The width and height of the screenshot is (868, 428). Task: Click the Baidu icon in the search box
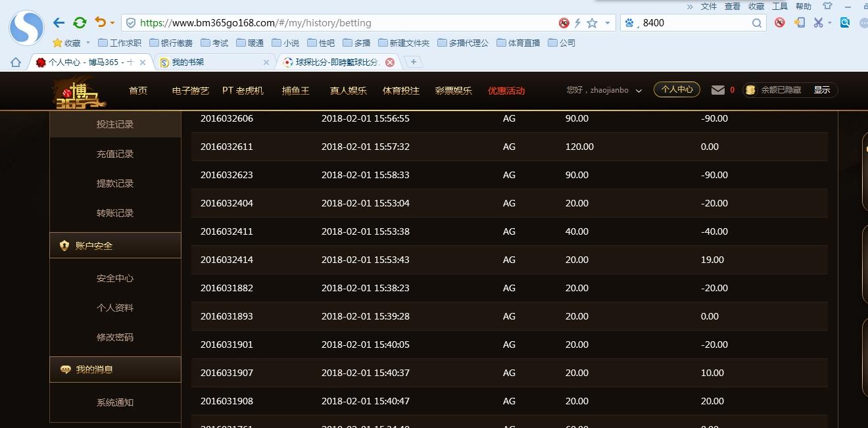[630, 22]
